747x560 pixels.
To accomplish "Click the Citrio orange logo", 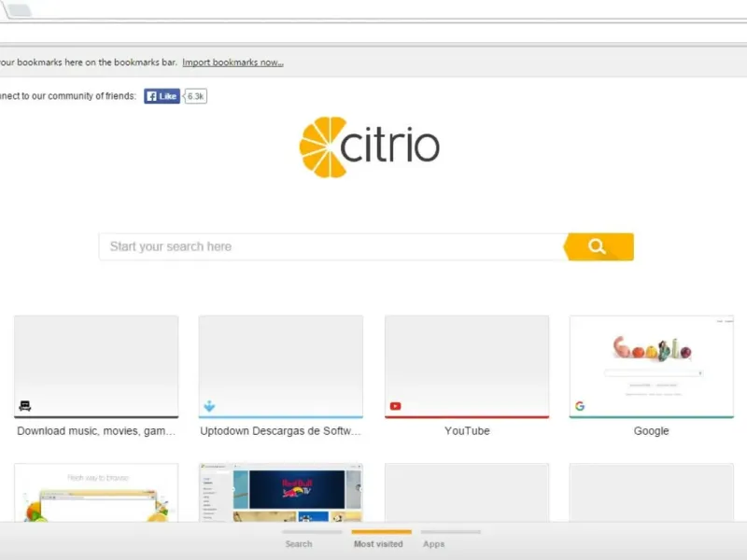I will [370, 147].
